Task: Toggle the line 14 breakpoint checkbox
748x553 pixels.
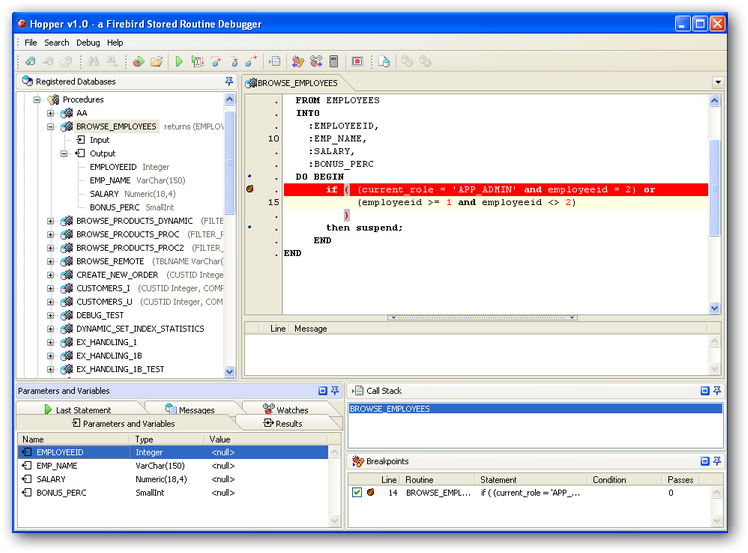Action: coord(357,492)
